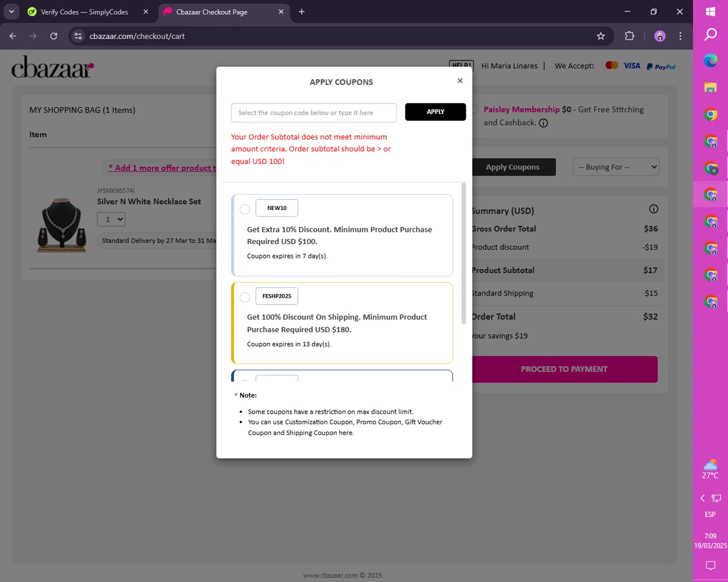
Task: Select the FESHP2025 coupon radio button
Action: pyautogui.click(x=245, y=297)
